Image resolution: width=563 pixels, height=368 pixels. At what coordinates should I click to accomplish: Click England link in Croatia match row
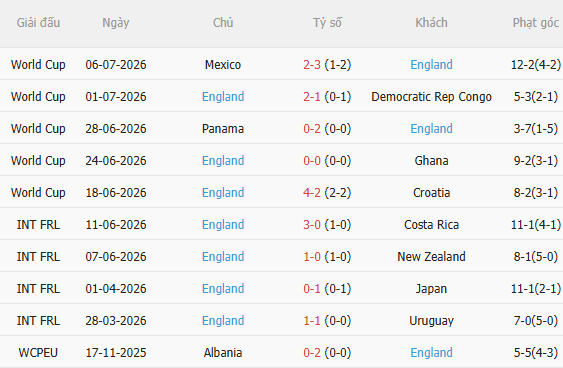(x=223, y=192)
